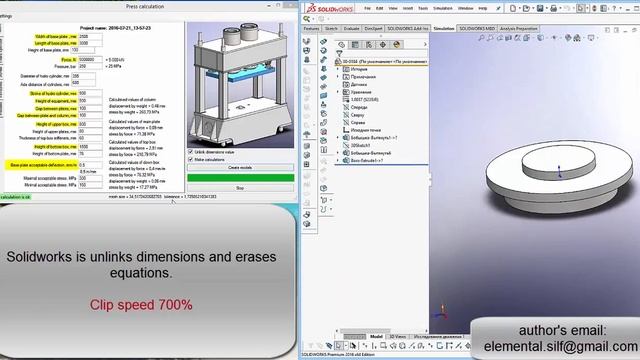Select the part document icon atop the feature tree
This screenshot has height=360, width=640.
[x=338, y=61]
